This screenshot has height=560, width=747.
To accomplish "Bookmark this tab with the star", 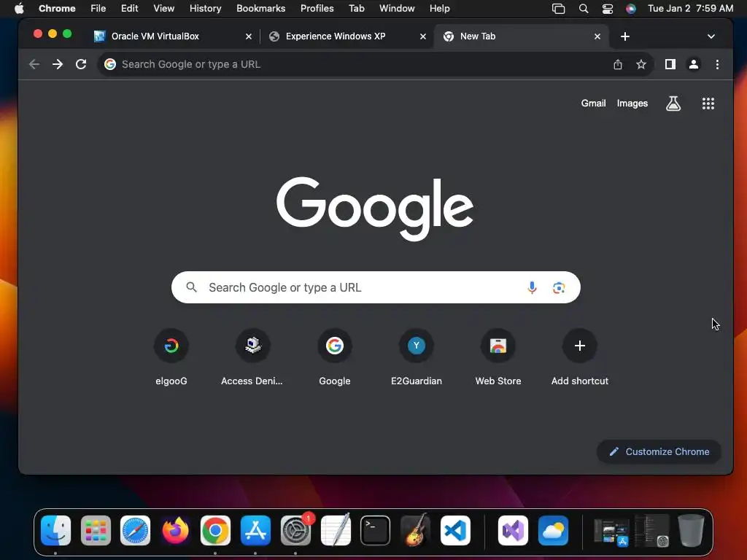I will point(641,64).
